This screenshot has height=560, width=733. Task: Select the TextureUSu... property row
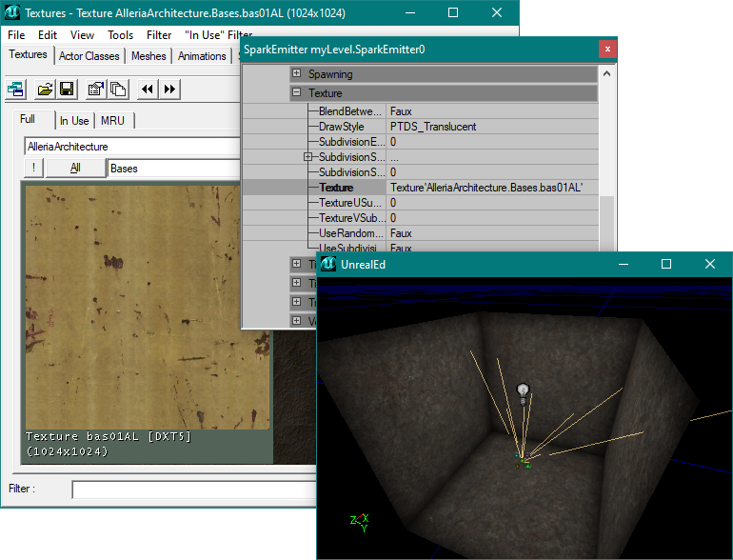[421, 203]
